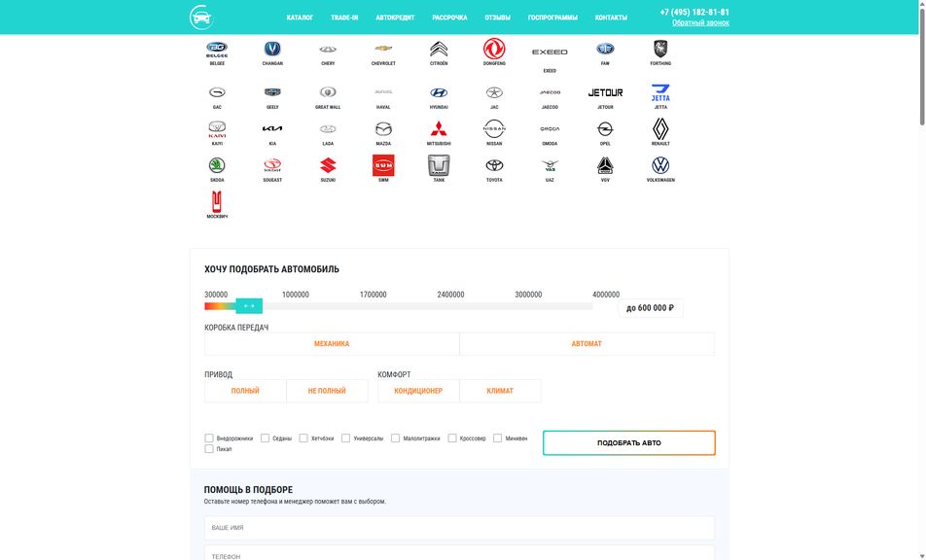926x560 pixels.
Task: Select the Citroën brand logo
Action: coord(439,49)
